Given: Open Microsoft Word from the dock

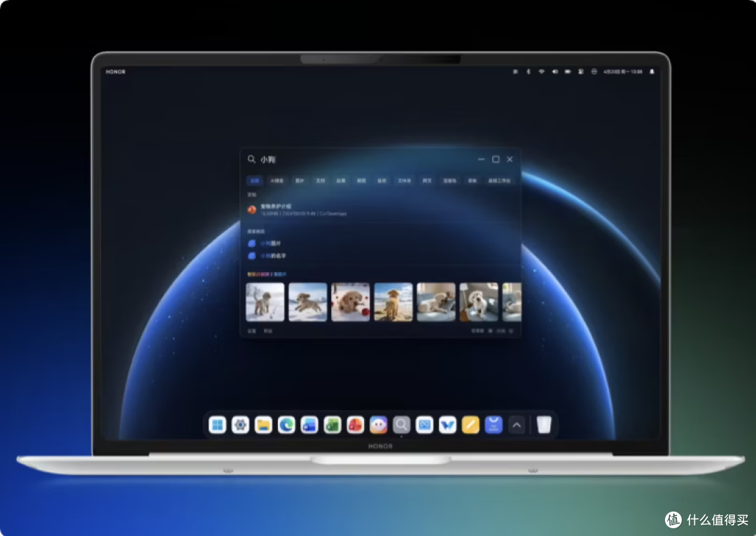Looking at the screenshot, I should click(309, 425).
